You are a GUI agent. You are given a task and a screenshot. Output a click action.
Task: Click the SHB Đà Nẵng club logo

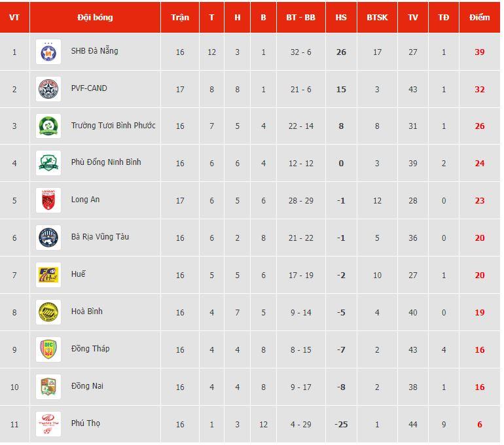coord(48,52)
